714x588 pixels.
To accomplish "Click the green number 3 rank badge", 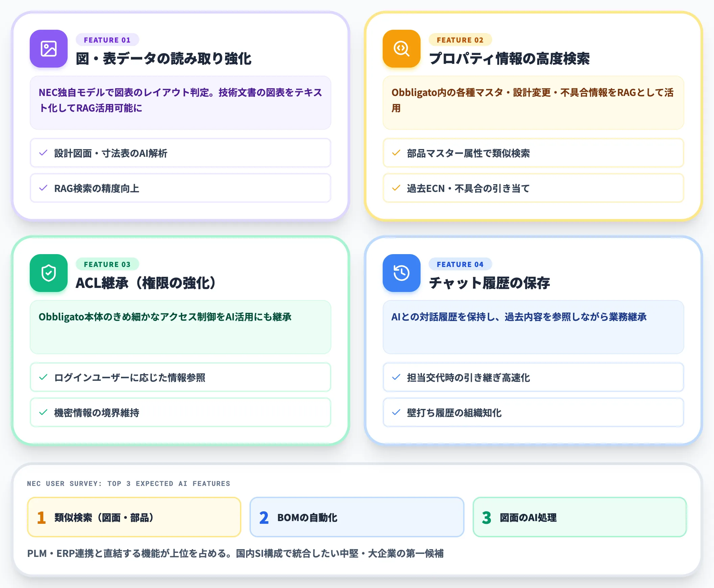I will (486, 518).
